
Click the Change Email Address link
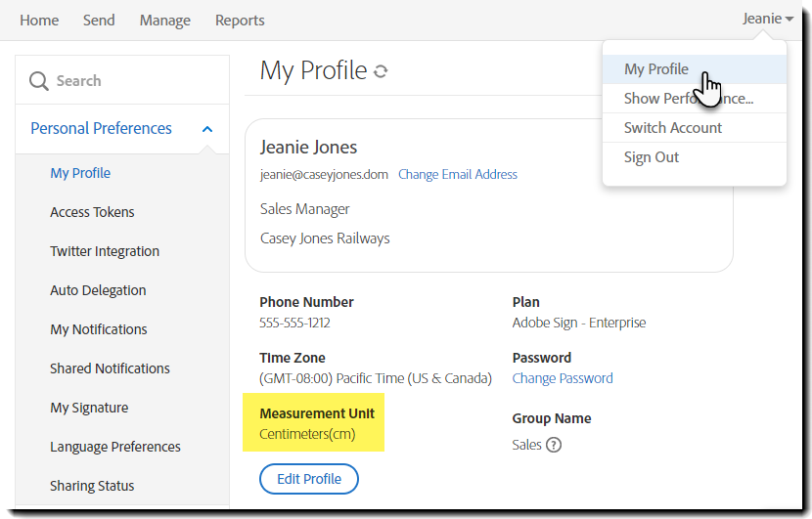(458, 175)
